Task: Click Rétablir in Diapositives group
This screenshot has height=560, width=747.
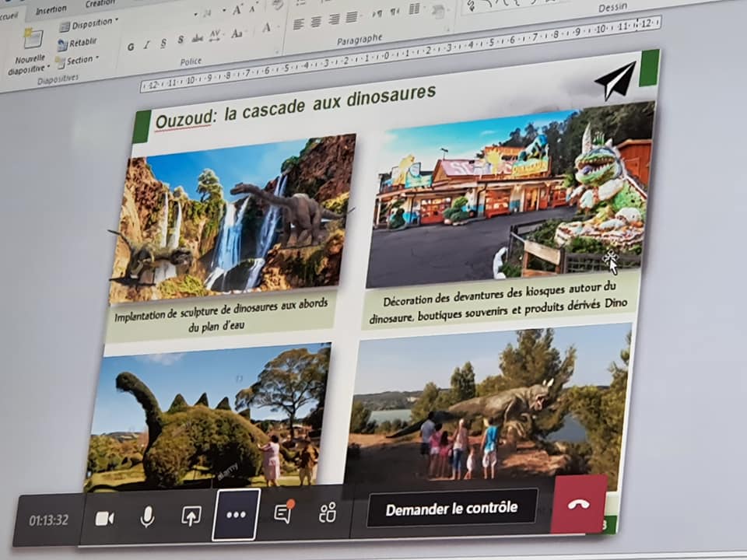Action: coord(78,43)
